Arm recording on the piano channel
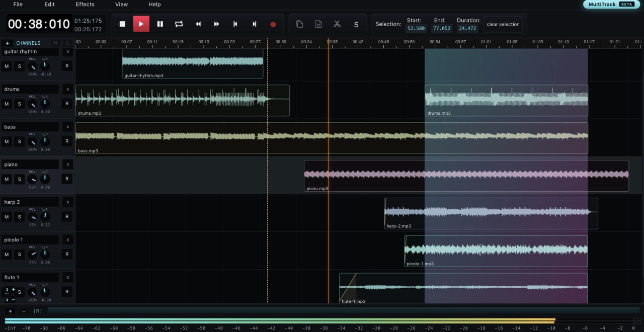 (67, 179)
